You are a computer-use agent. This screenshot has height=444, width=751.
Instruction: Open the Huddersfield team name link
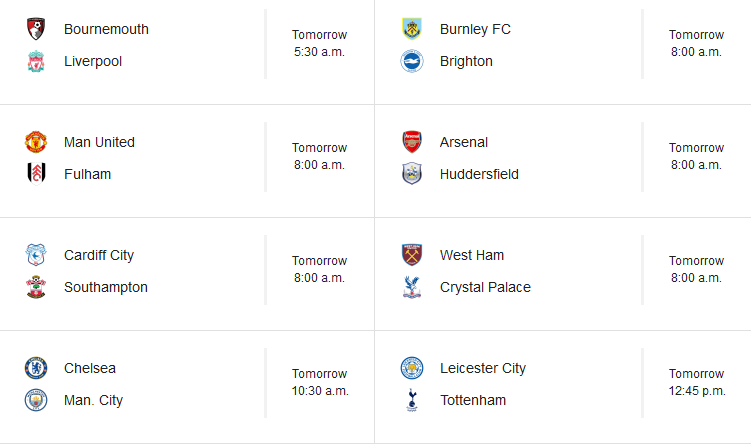(479, 174)
